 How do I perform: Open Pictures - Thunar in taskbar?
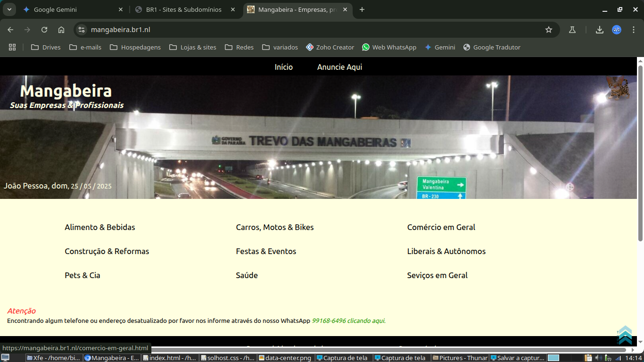460,358
